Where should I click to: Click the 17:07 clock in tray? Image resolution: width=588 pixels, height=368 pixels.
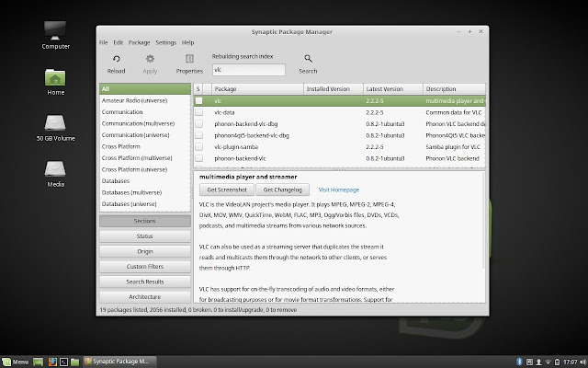(570, 362)
